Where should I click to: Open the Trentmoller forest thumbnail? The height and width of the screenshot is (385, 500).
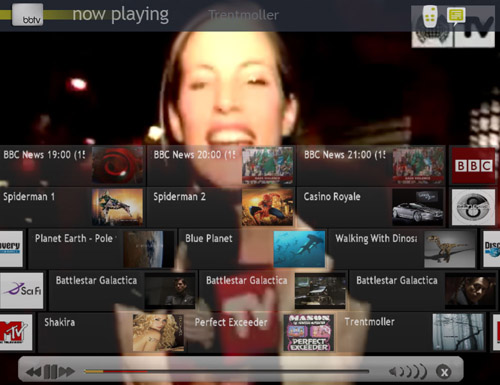(459, 332)
